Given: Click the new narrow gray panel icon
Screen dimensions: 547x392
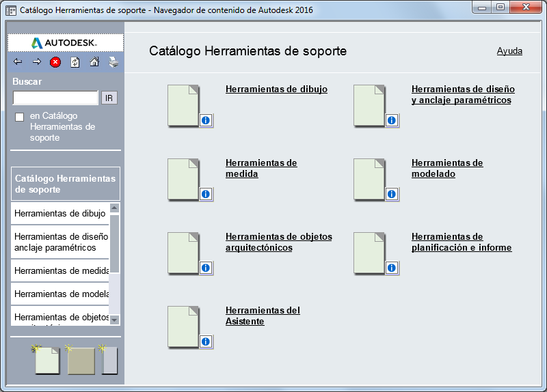Looking at the screenshot, I should point(109,361).
